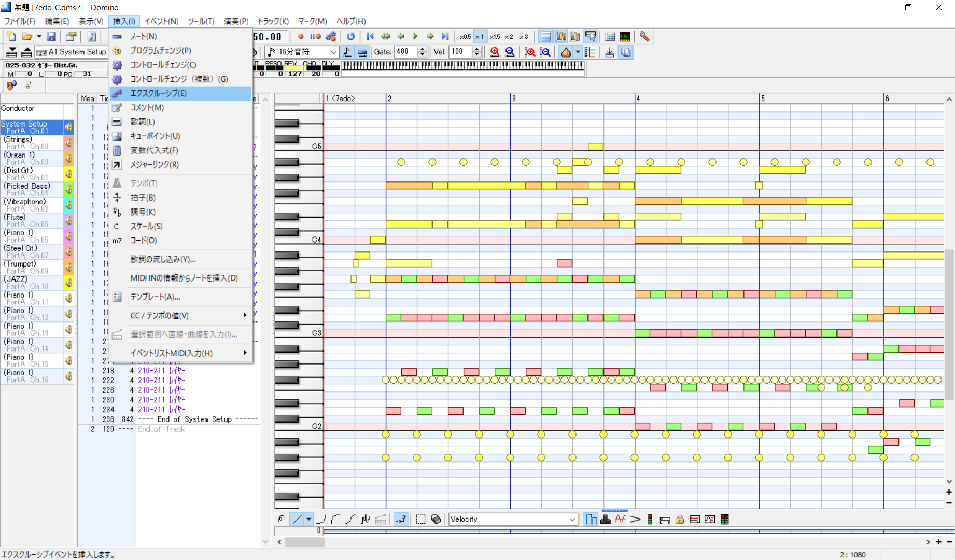Click the Vel value input field
The image size is (955, 560).
(x=460, y=52)
